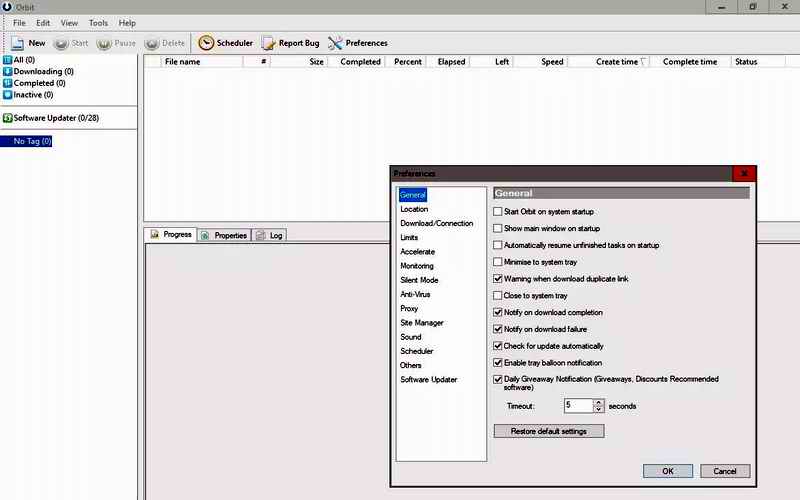
Task: Select the Completed category in sidebar
Action: click(32, 84)
